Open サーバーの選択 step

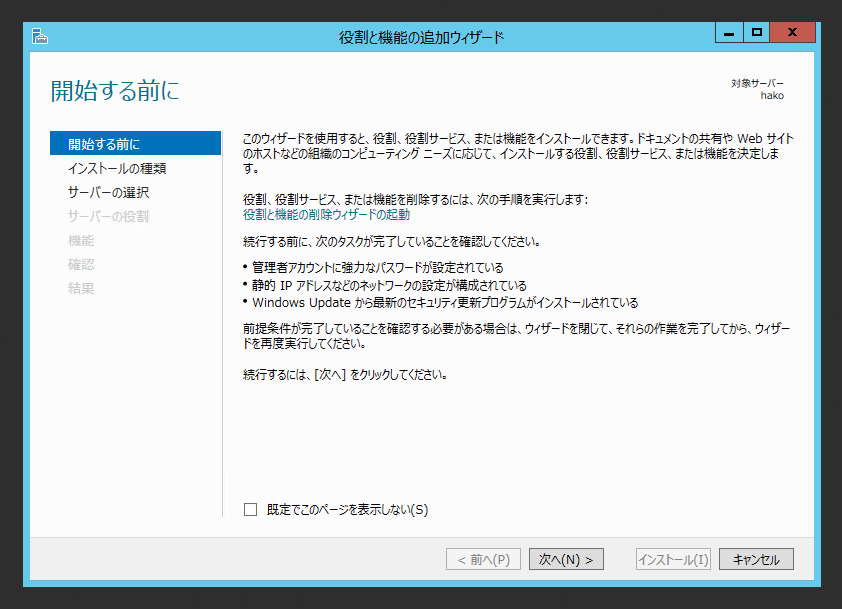pyautogui.click(x=108, y=192)
